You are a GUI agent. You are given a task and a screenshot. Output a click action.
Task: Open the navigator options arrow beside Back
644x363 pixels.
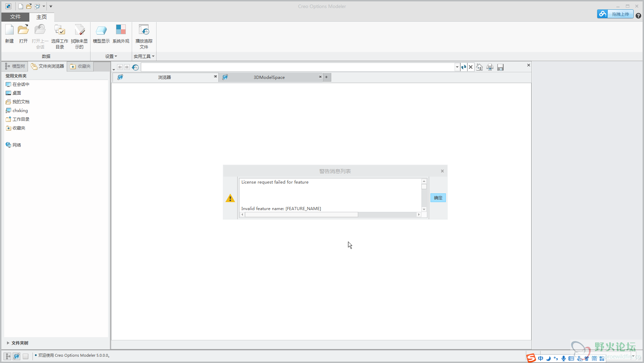114,69
